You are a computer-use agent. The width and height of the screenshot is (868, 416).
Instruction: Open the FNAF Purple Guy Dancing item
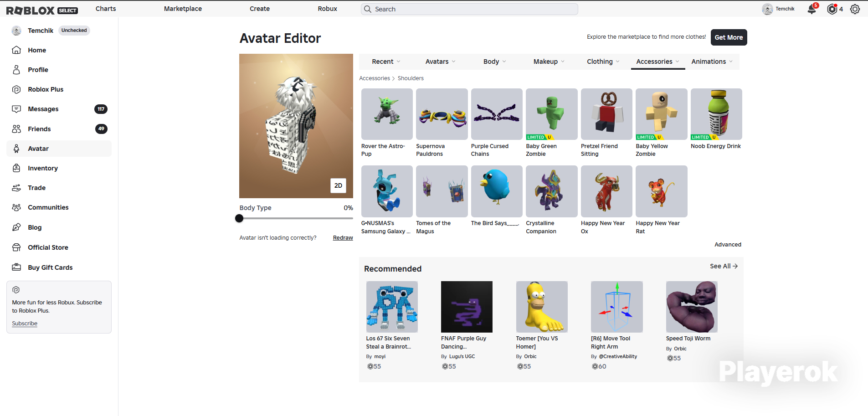[x=467, y=307]
